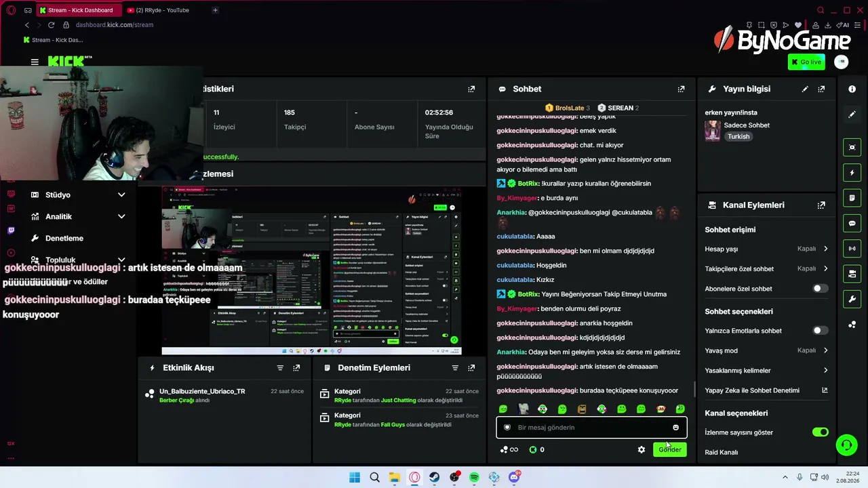This screenshot has width=868, height=488.
Task: Filter the Denetim Eylemleri list
Action: [x=455, y=367]
